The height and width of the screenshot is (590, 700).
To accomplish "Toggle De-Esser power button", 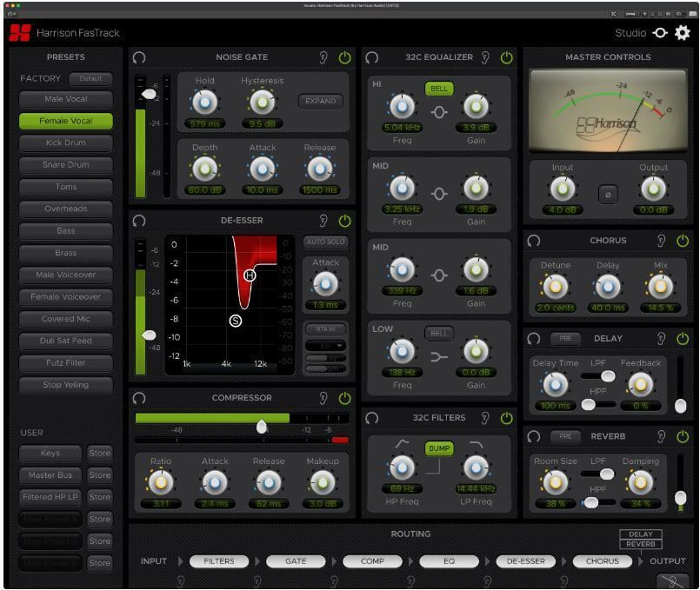I will 345,221.
